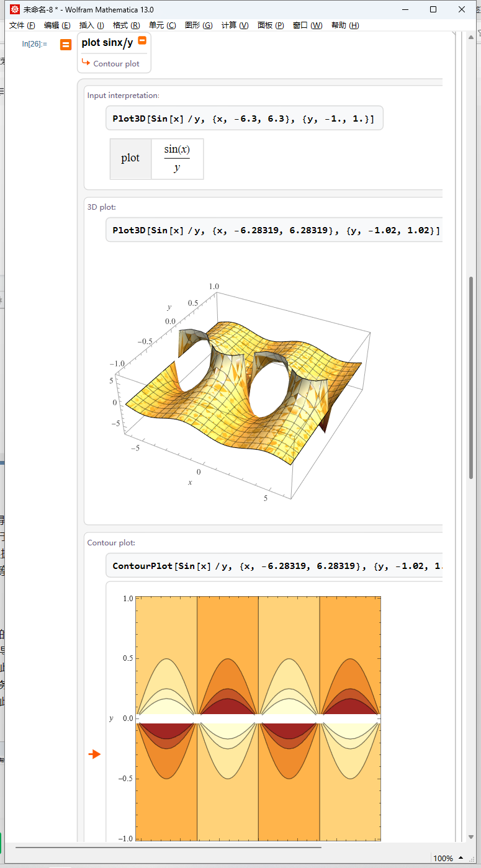
Task: Open the 计算 (V) menu
Action: [235, 25]
